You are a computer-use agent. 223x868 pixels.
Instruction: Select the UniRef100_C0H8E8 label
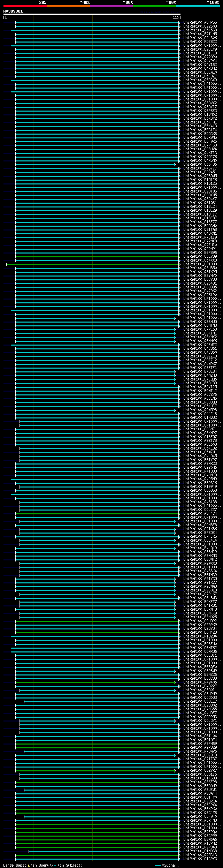[200, 525]
